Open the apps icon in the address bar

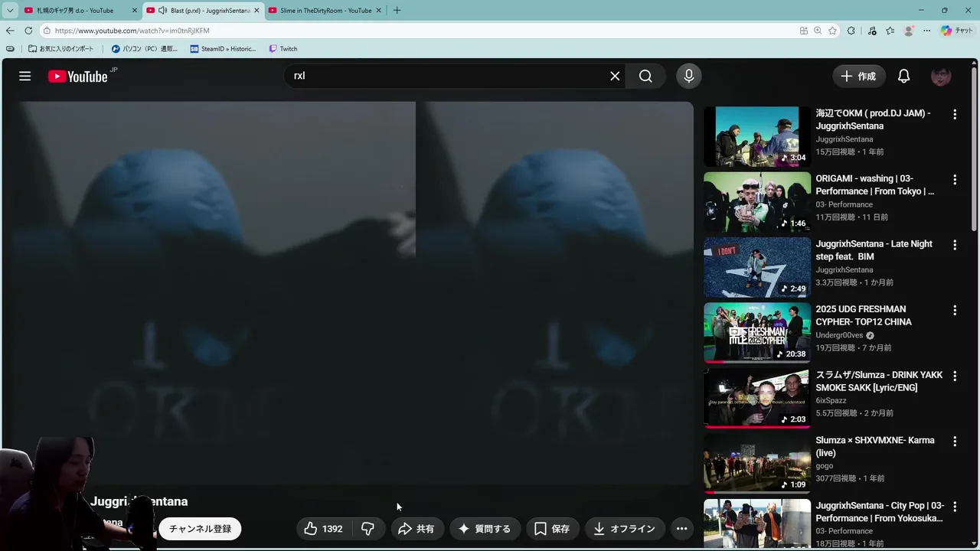click(803, 31)
